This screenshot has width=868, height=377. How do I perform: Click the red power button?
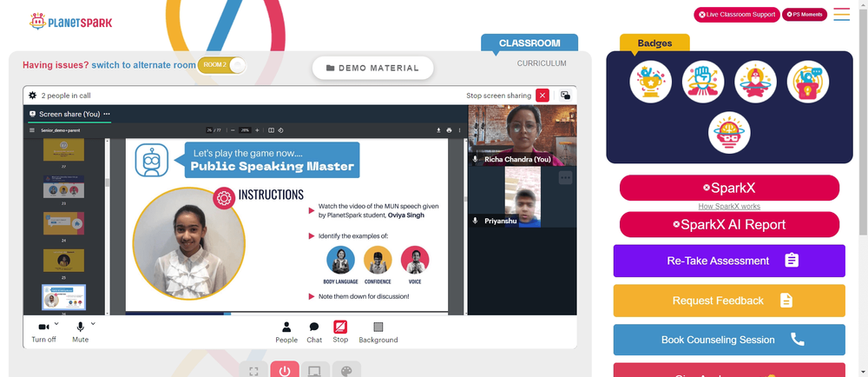pyautogui.click(x=285, y=370)
